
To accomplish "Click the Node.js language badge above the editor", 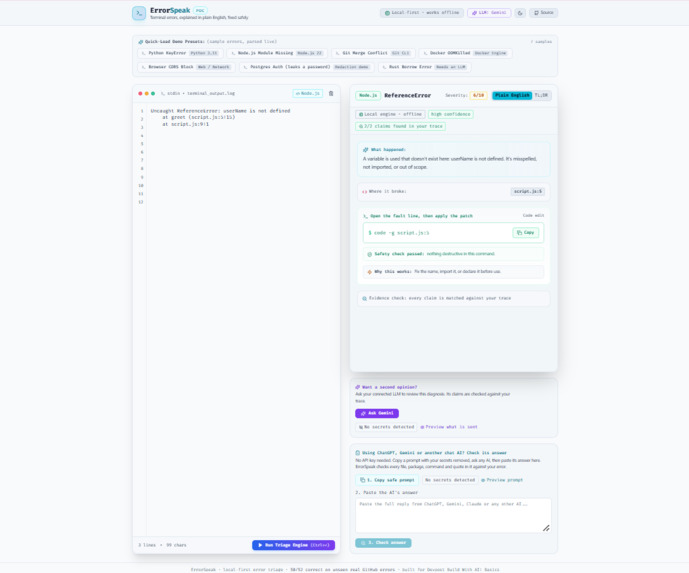I will pos(308,94).
